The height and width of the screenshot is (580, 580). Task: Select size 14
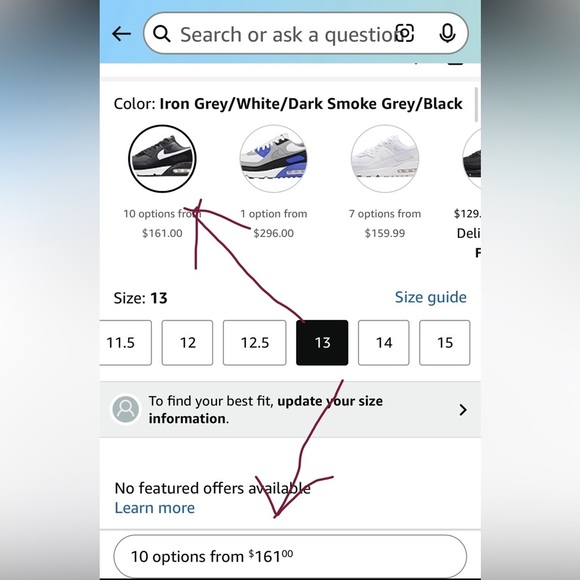point(384,343)
